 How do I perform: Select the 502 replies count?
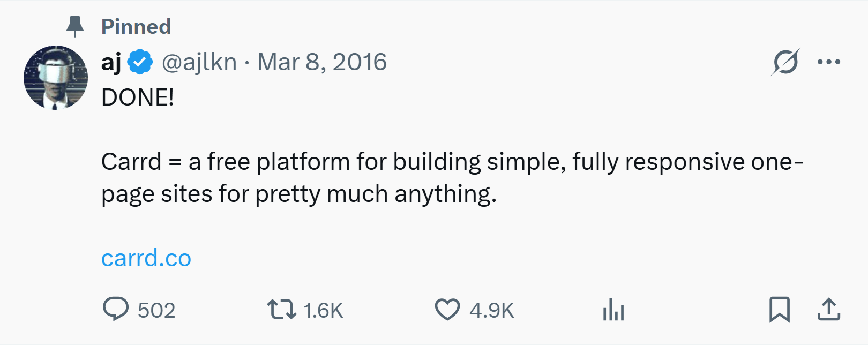tap(157, 309)
